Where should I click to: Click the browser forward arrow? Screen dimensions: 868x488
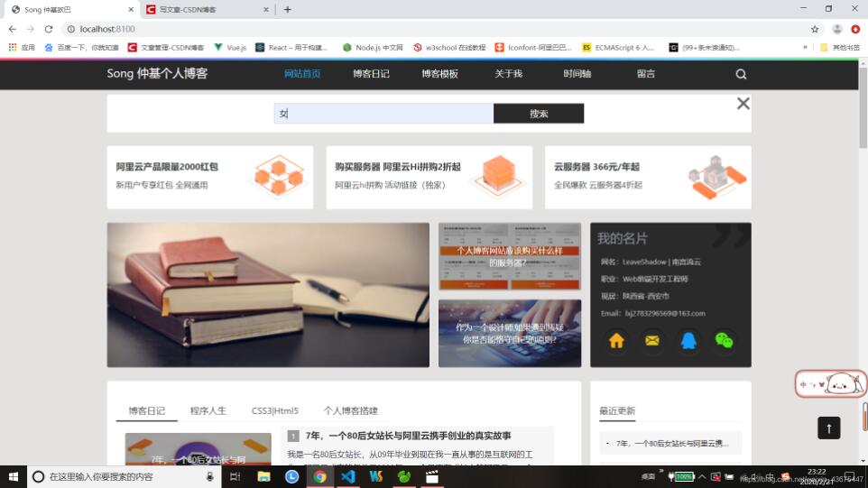pyautogui.click(x=31, y=29)
